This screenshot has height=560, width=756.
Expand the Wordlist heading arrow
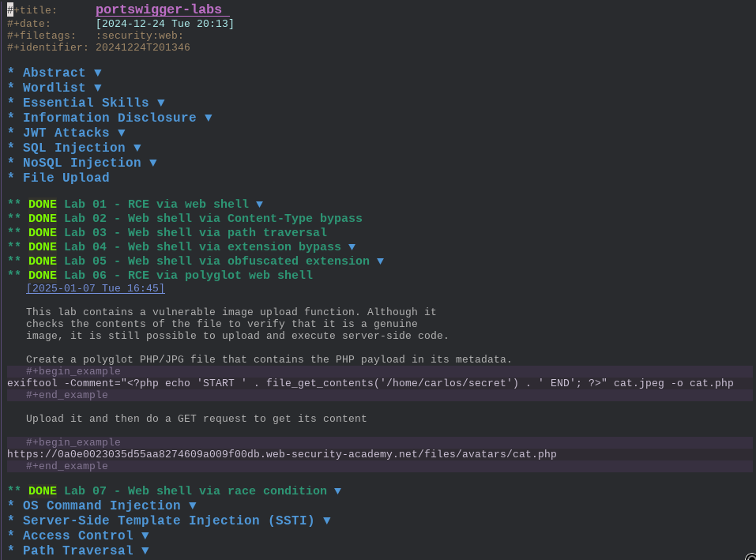click(98, 88)
